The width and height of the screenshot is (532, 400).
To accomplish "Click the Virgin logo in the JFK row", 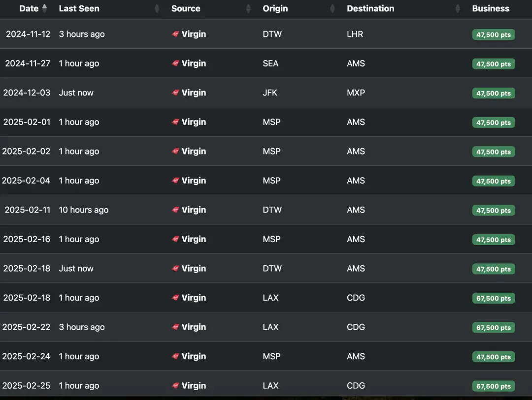I will (175, 93).
